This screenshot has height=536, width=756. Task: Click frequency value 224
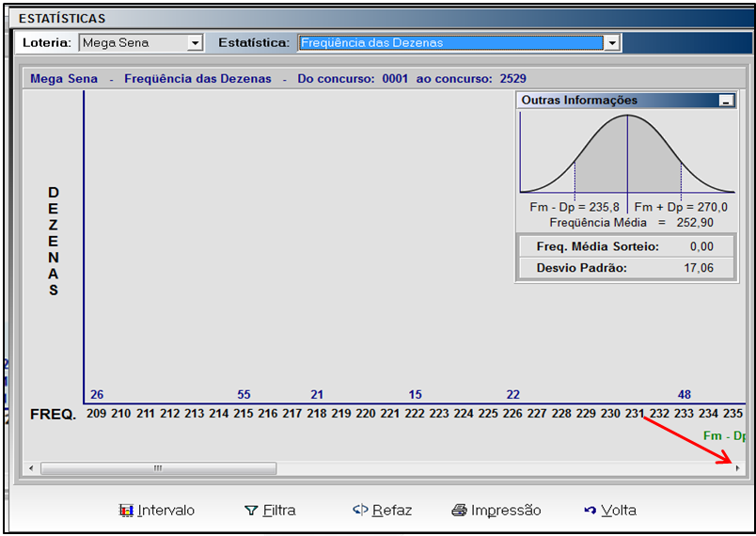coord(464,414)
